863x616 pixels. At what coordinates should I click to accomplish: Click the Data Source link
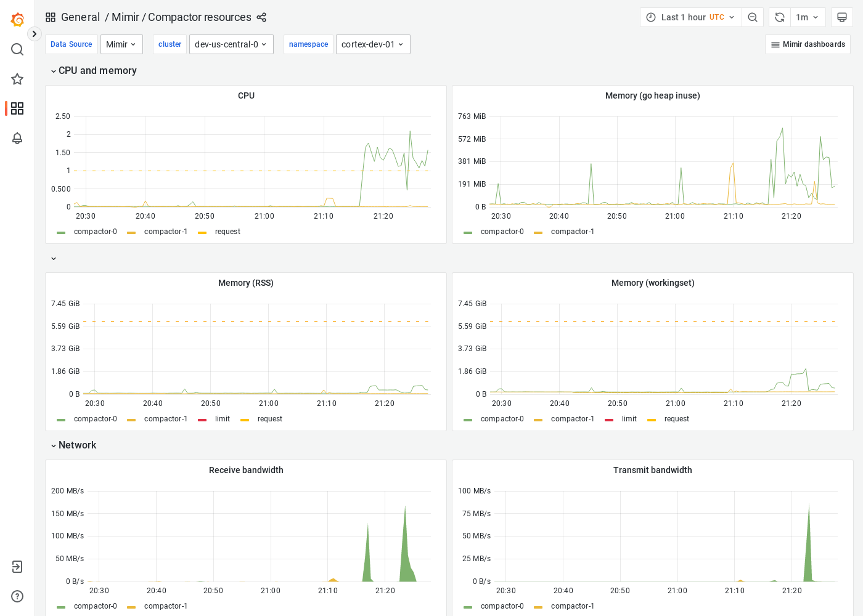(x=71, y=44)
